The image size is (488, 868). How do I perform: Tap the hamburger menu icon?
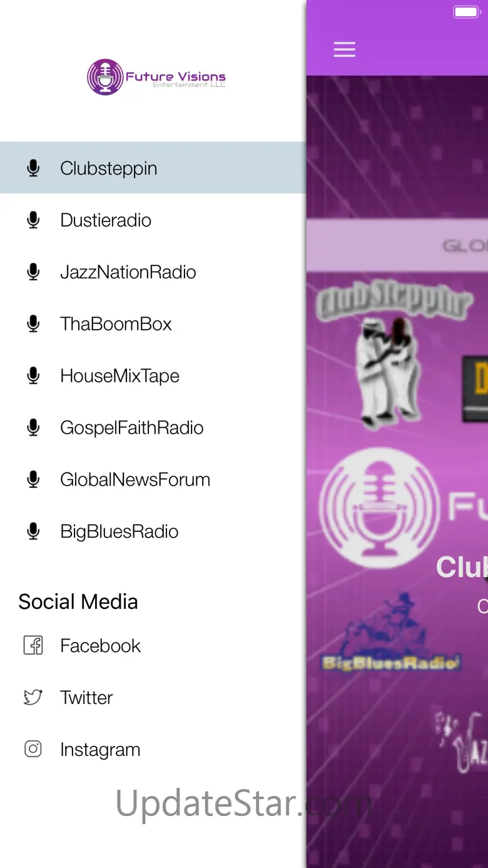344,49
